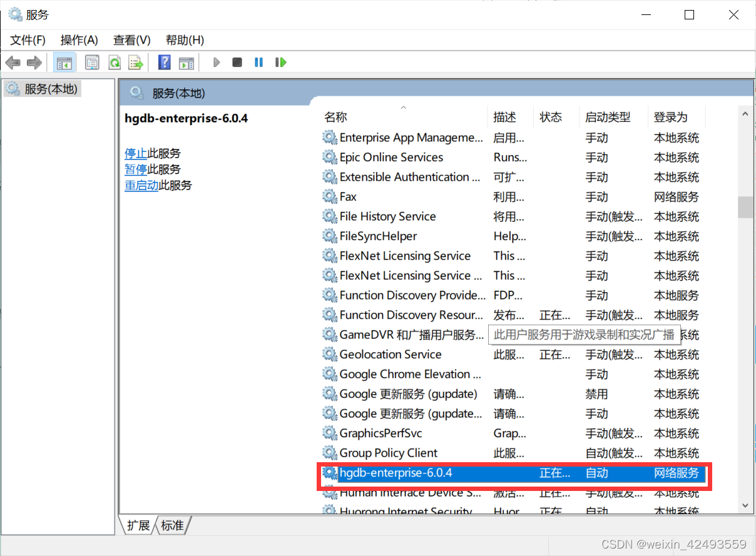Image resolution: width=756 pixels, height=556 pixels.
Task: Switch to the 扩展 tab
Action: [138, 525]
